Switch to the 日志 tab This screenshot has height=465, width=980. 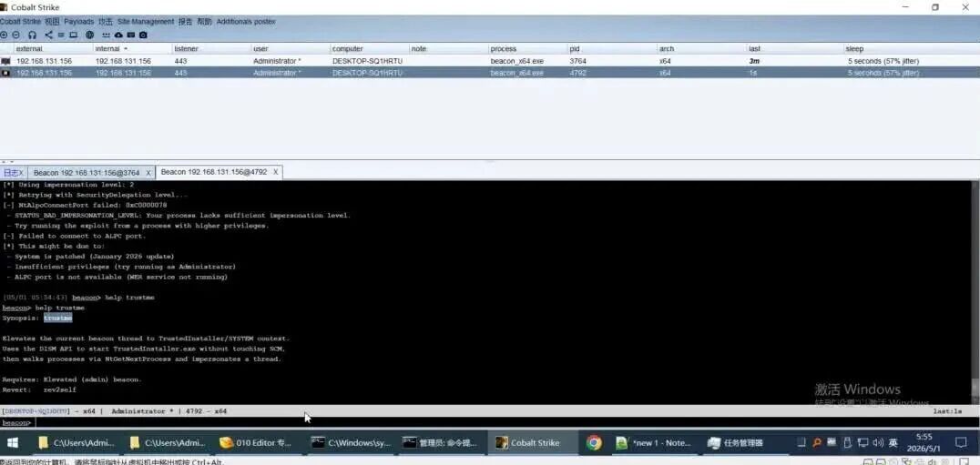[x=10, y=172]
